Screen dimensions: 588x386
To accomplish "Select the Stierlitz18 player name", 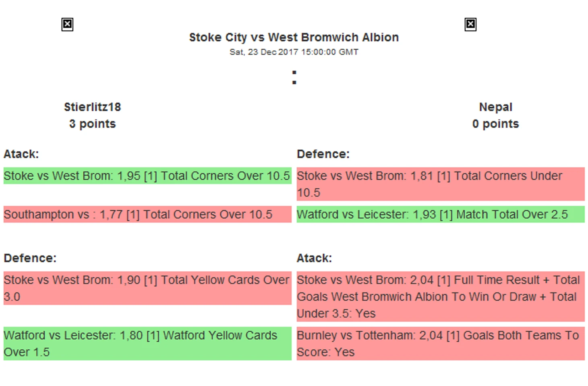I will pyautogui.click(x=92, y=107).
